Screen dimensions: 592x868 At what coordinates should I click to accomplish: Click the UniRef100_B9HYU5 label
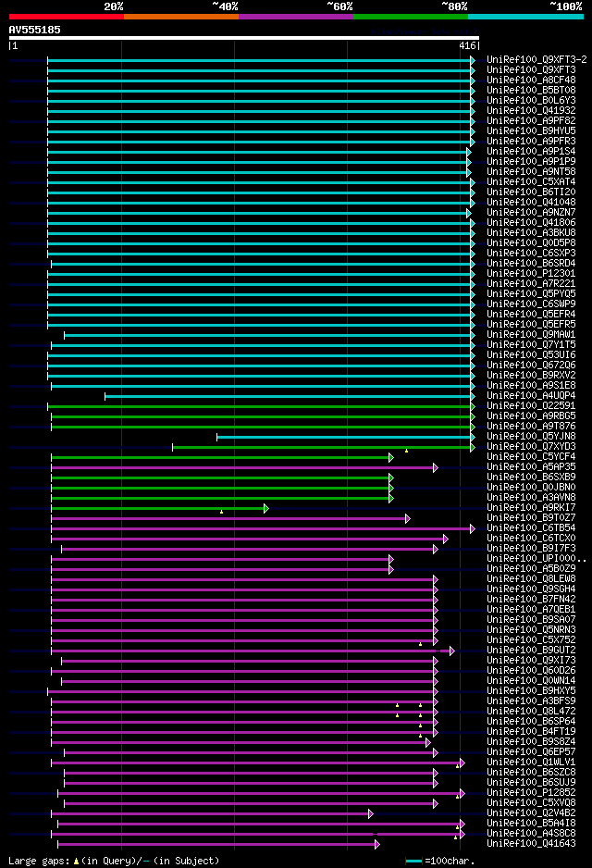pos(531,131)
